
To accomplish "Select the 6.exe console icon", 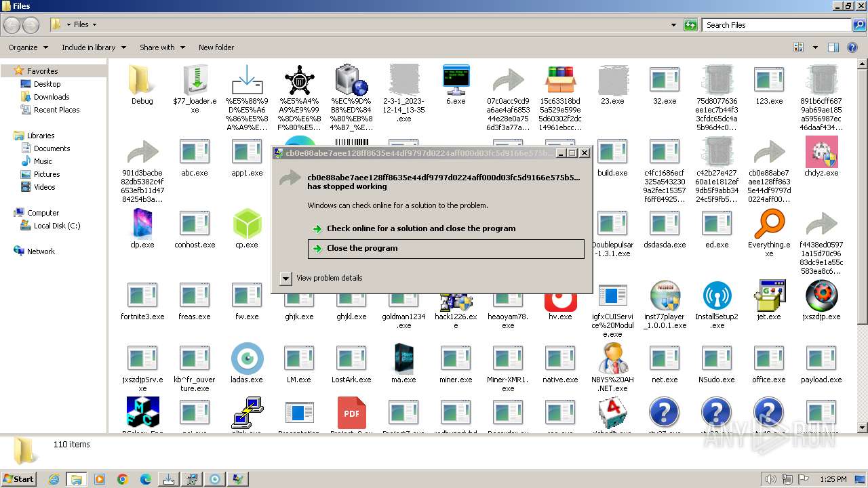I will click(x=456, y=80).
